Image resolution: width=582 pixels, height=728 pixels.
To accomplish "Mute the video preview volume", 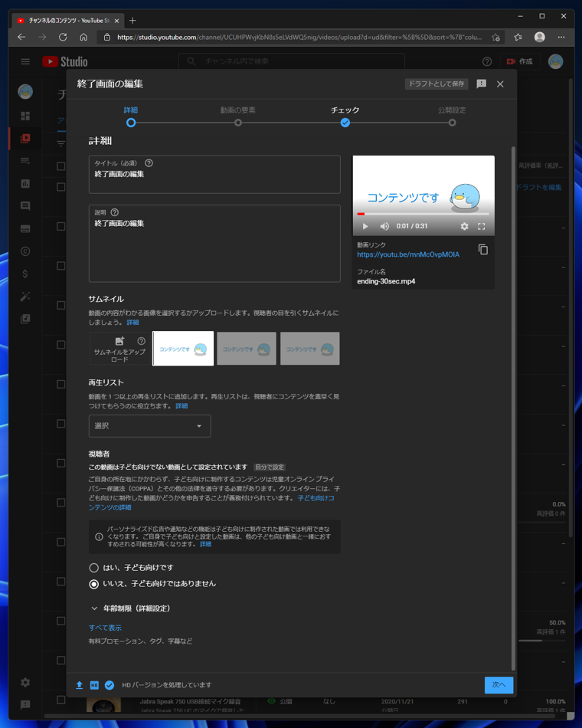I will tap(384, 226).
